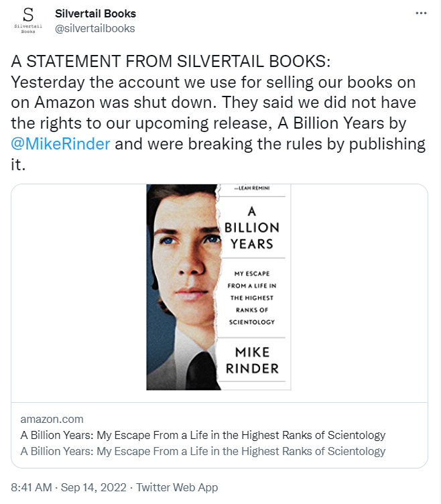Open the tweet's three-dot more options menu
Image resolution: width=441 pixels, height=504 pixels.
tap(421, 13)
